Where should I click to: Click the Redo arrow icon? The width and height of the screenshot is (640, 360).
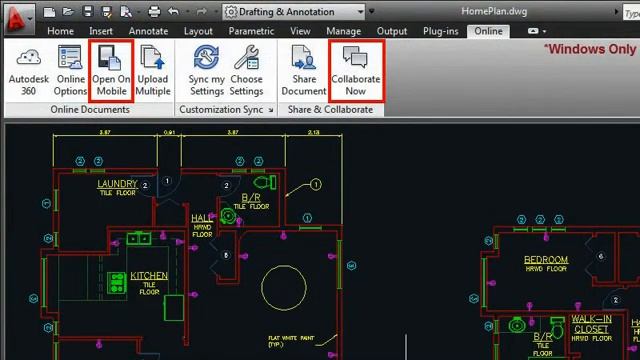coord(201,12)
